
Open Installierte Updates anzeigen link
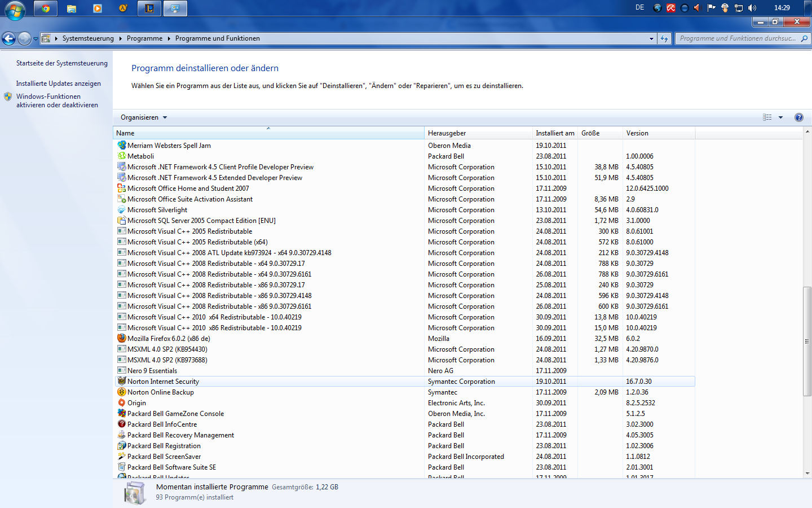coord(59,84)
